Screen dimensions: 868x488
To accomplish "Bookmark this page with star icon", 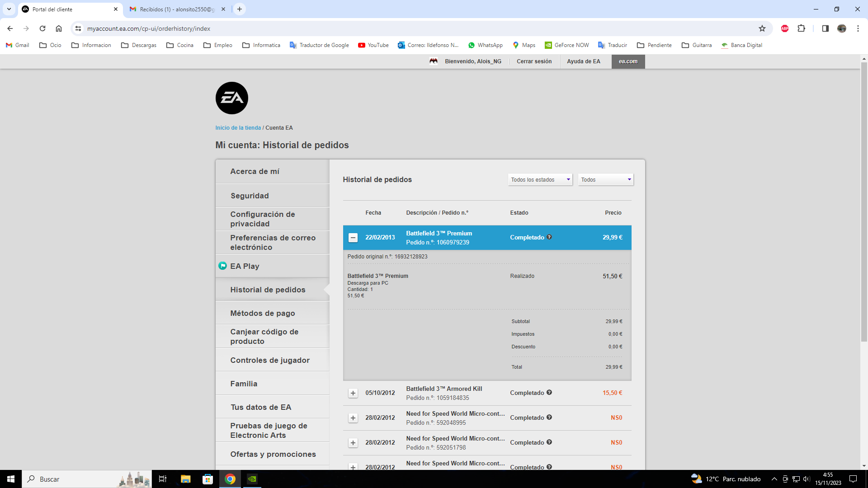I will coord(762,28).
